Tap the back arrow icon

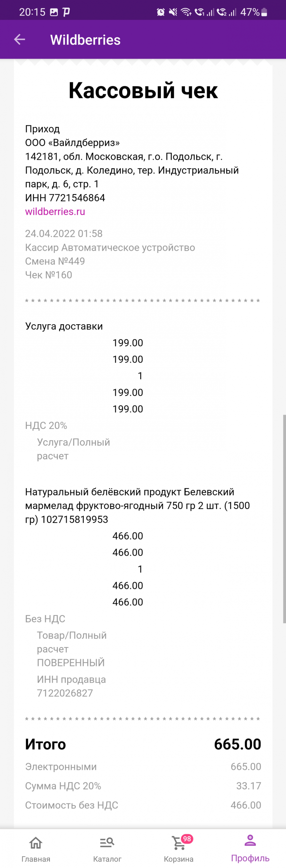point(19,39)
